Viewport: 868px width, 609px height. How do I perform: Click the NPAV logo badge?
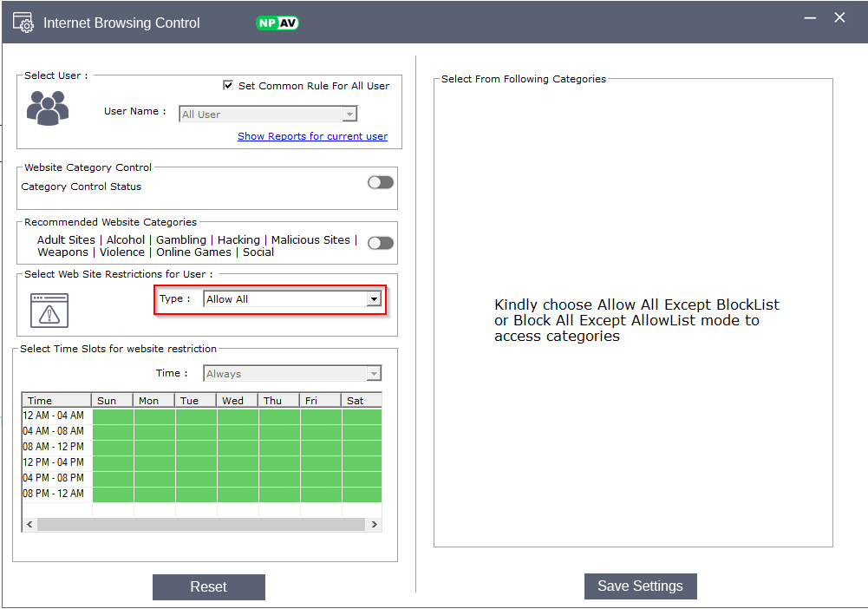tap(277, 23)
